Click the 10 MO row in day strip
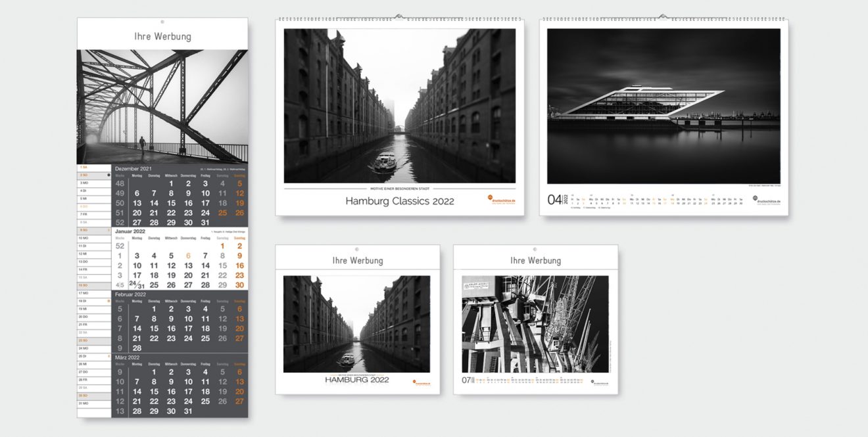The height and width of the screenshot is (437, 868). pos(95,239)
